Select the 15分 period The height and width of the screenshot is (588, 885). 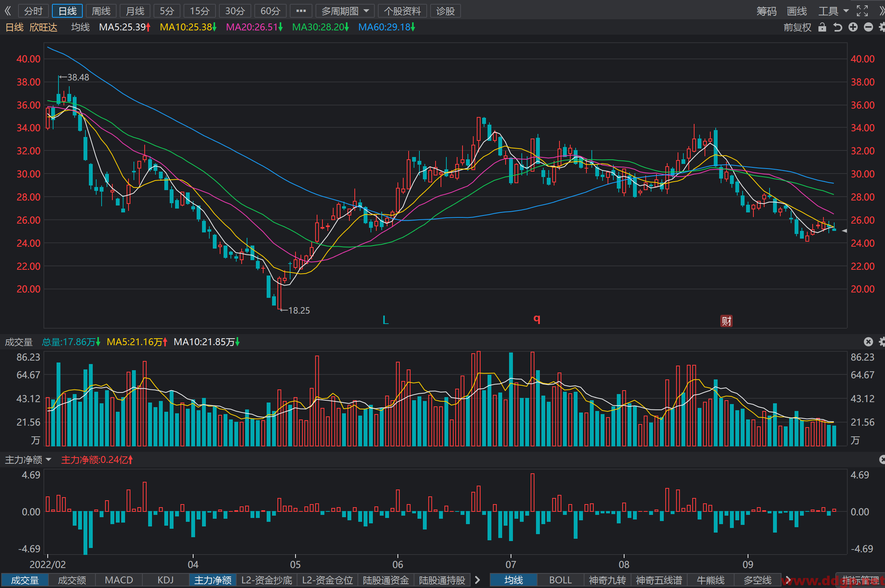(x=200, y=11)
